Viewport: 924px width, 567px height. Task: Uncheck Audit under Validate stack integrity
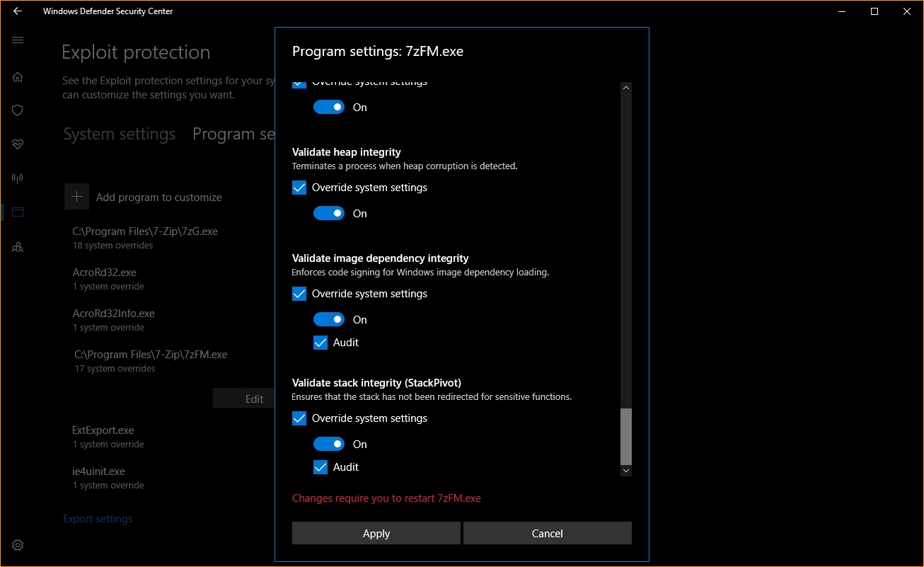320,467
